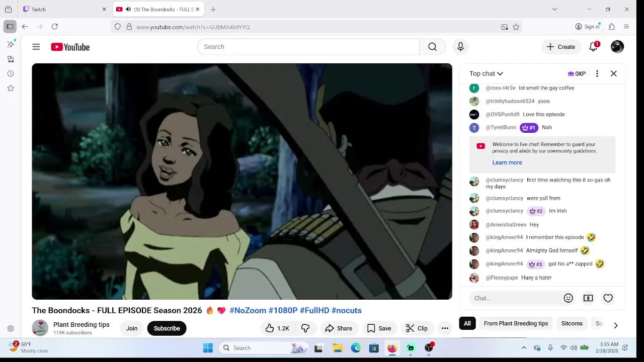The height and width of the screenshot is (362, 644).
Task: Click the Subscribe button
Action: (x=167, y=328)
